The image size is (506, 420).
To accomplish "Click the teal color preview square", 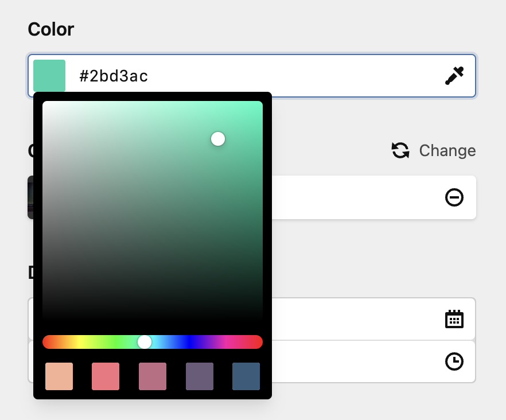I will (x=49, y=75).
